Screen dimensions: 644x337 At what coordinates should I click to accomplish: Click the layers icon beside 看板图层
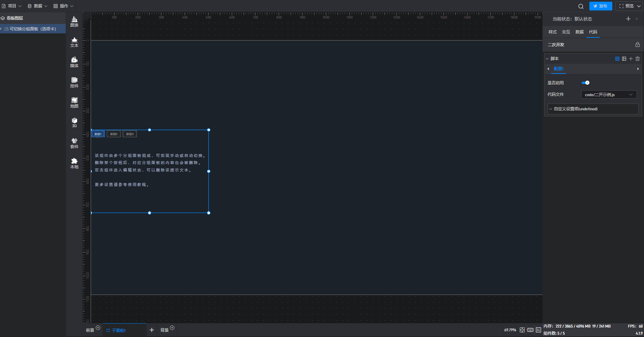click(3, 18)
